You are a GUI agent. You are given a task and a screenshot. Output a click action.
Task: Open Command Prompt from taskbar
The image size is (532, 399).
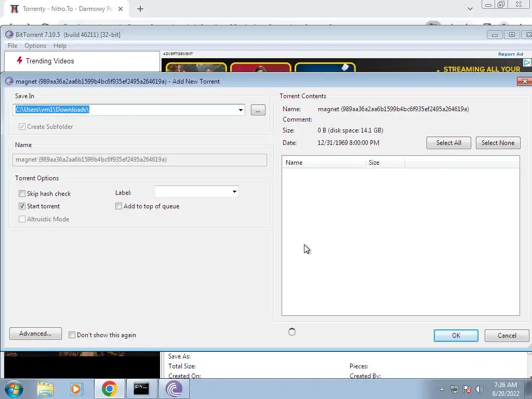(141, 389)
